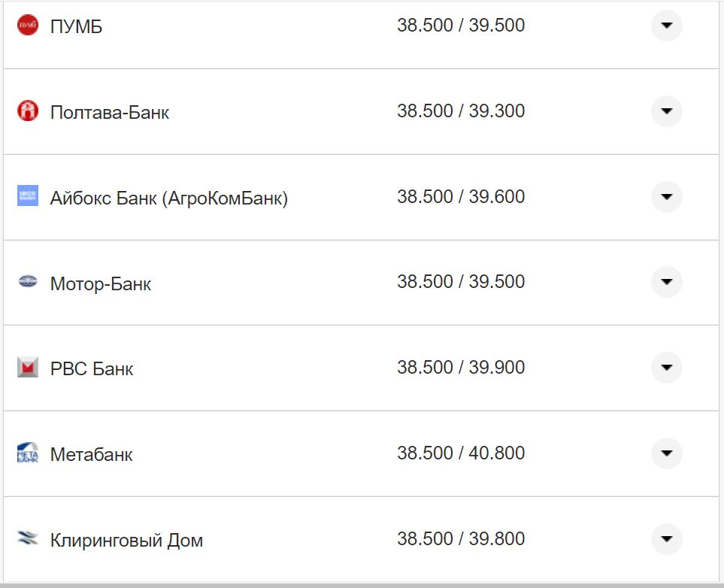Image resolution: width=724 pixels, height=588 pixels.
Task: Open the Клиринговый Дом row arrow
Action: click(x=666, y=539)
